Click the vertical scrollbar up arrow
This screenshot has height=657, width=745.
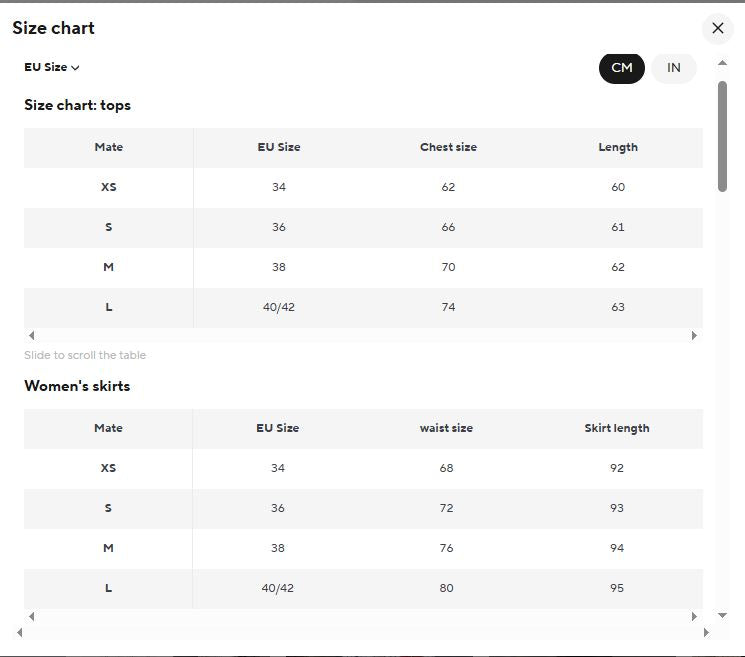point(722,63)
